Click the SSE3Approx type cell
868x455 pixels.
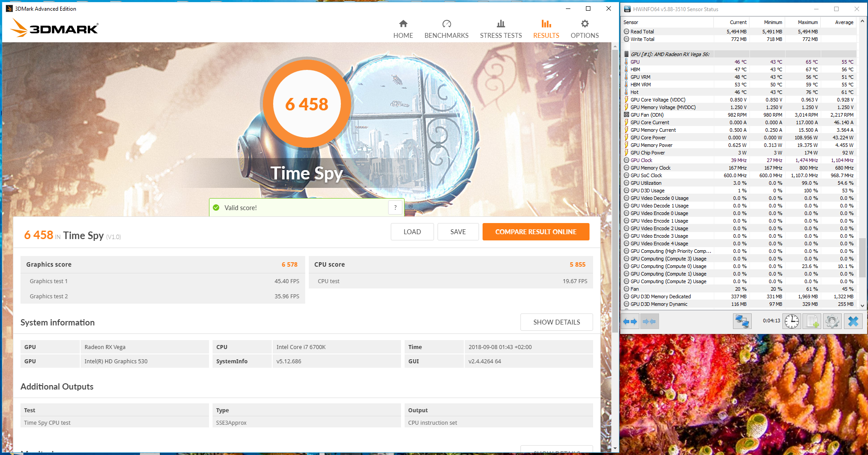[307, 422]
